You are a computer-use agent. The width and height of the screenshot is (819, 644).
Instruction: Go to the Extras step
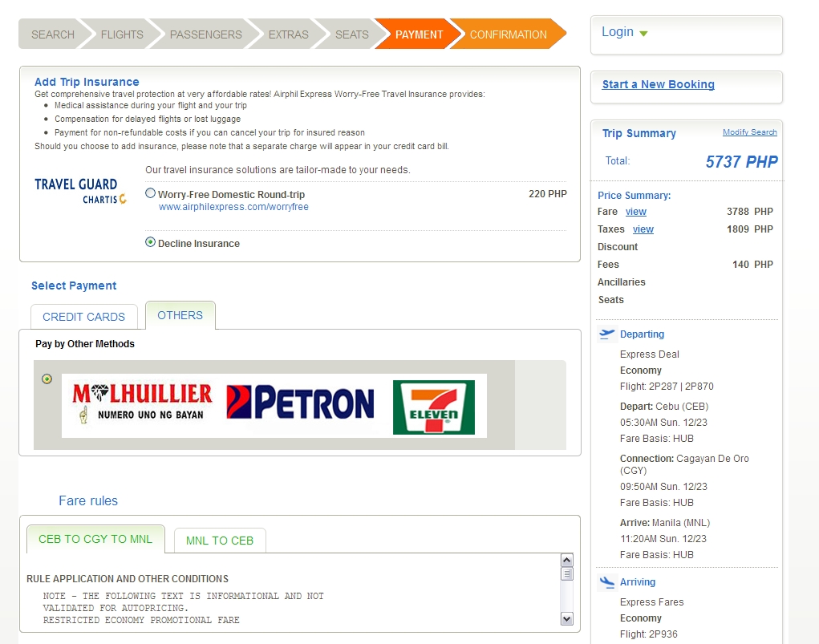(x=288, y=34)
